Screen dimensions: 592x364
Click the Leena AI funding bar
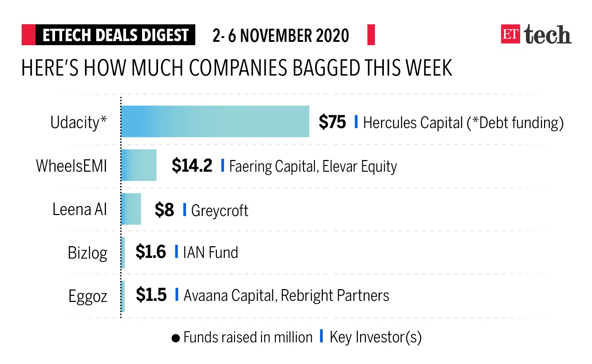[x=131, y=209]
